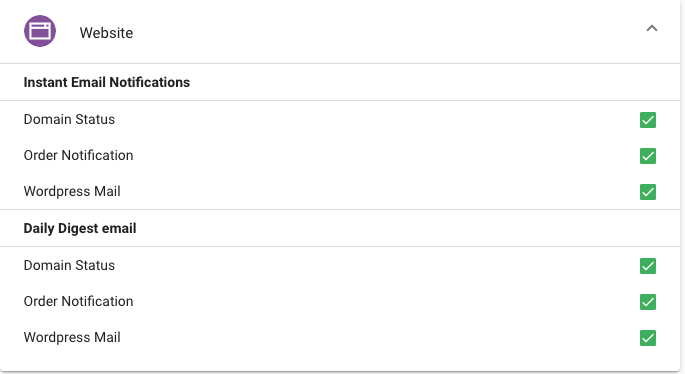Select Wordpress Mail label in Daily Digest section

(72, 337)
